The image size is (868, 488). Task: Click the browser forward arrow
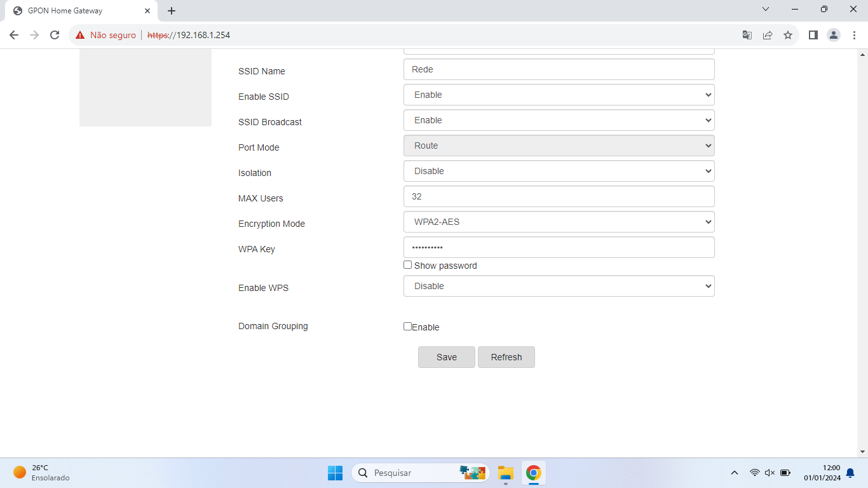(34, 35)
